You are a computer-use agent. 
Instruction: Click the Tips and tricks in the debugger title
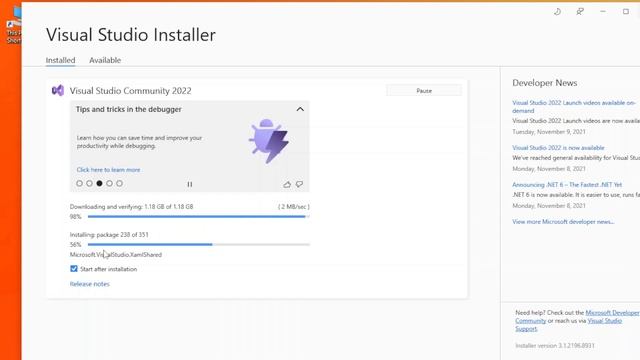tap(129, 109)
